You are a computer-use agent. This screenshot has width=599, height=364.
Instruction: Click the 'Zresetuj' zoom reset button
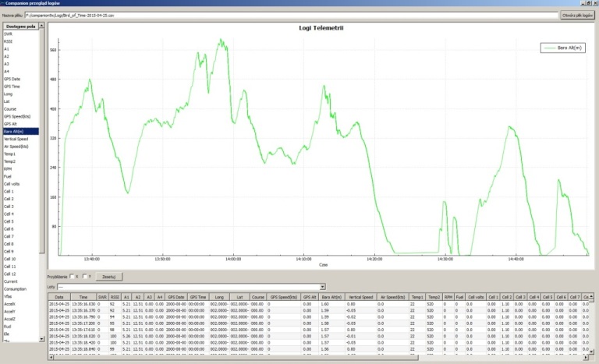click(109, 277)
